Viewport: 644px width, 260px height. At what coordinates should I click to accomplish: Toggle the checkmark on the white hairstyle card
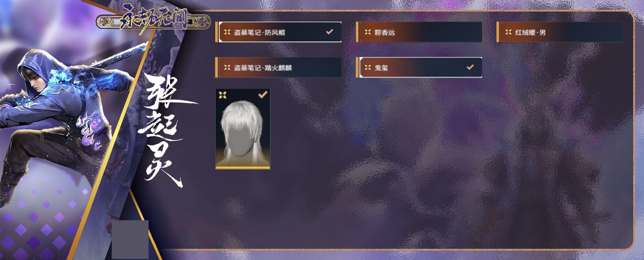(263, 95)
